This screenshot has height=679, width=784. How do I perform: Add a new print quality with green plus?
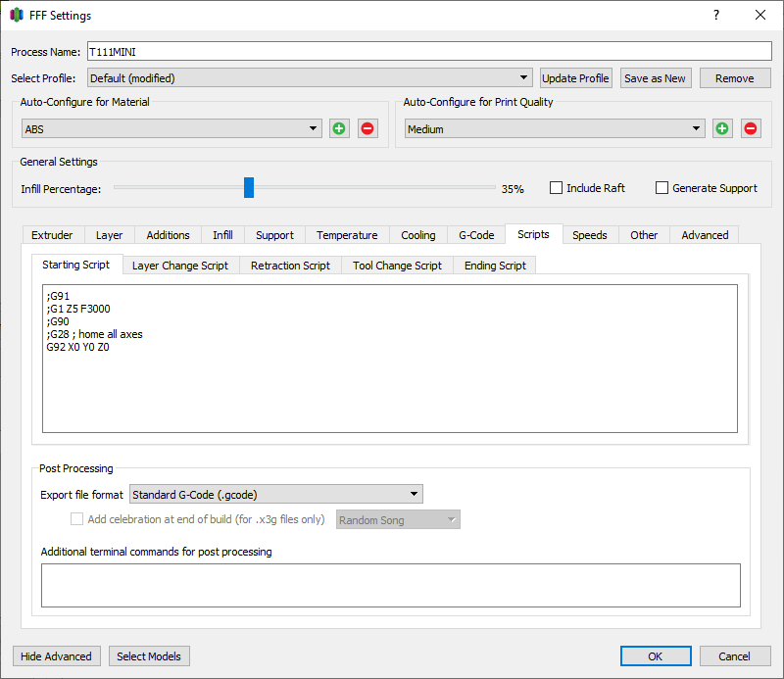pos(722,128)
